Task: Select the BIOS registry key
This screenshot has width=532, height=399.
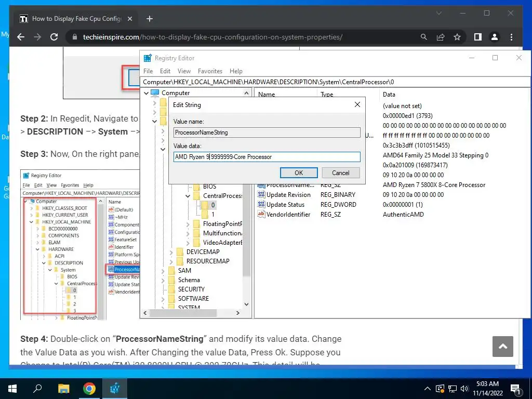Action: click(x=209, y=187)
